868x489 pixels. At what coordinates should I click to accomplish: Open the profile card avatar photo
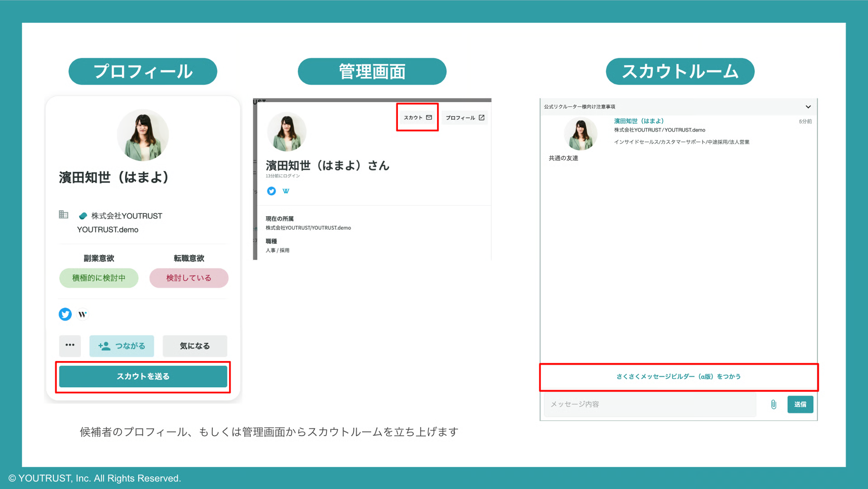[143, 135]
